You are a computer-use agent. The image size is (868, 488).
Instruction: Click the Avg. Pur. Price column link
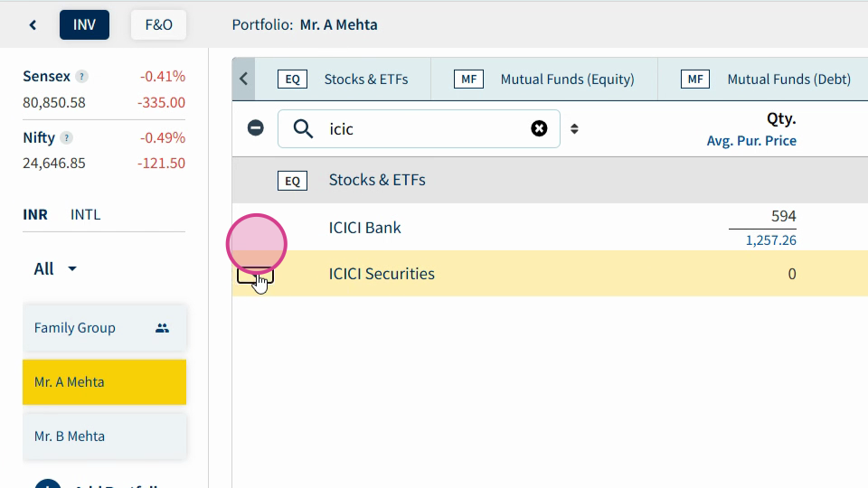751,141
